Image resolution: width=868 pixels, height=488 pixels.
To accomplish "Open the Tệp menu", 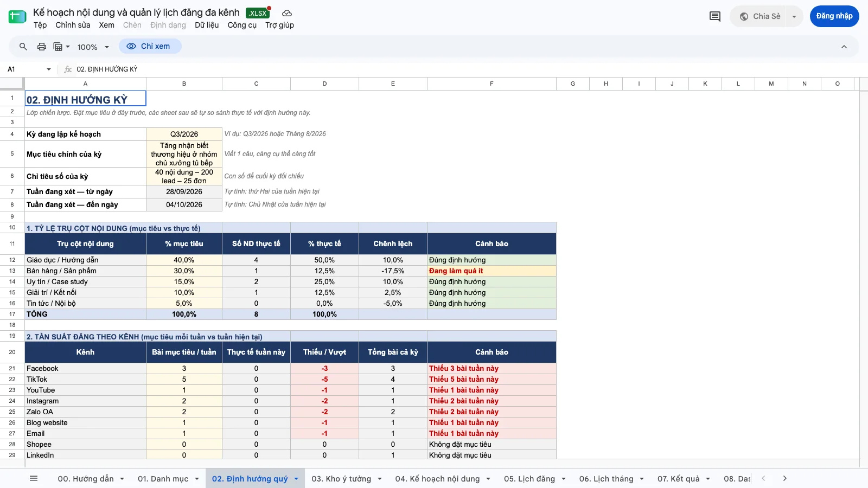I will (40, 25).
